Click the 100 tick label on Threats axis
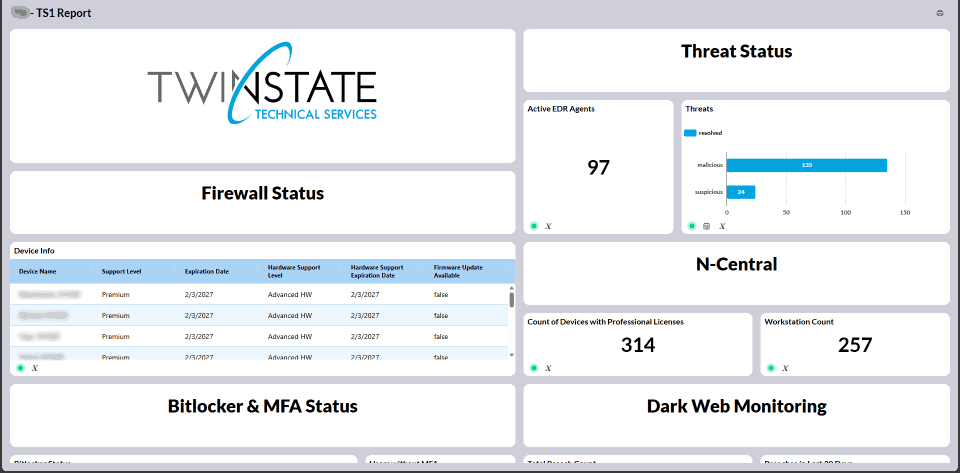This screenshot has width=960, height=473. pyautogui.click(x=846, y=213)
